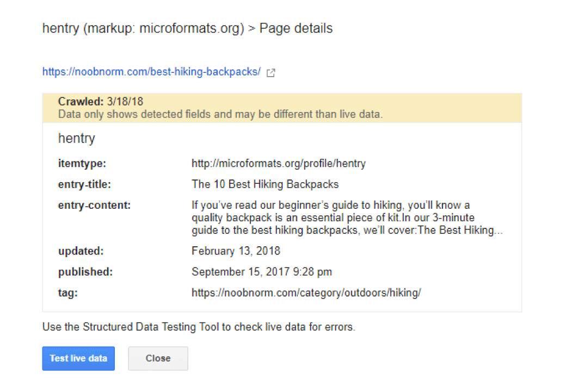
Task: Click the published date value
Action: pyautogui.click(x=262, y=272)
